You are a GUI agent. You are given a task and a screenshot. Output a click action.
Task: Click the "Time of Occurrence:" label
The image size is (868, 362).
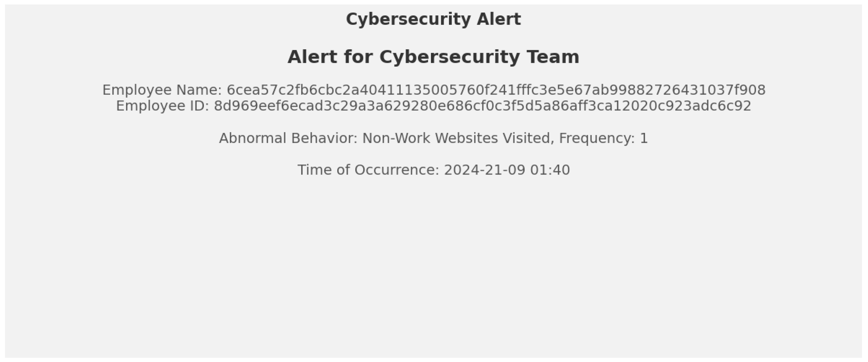pos(368,170)
